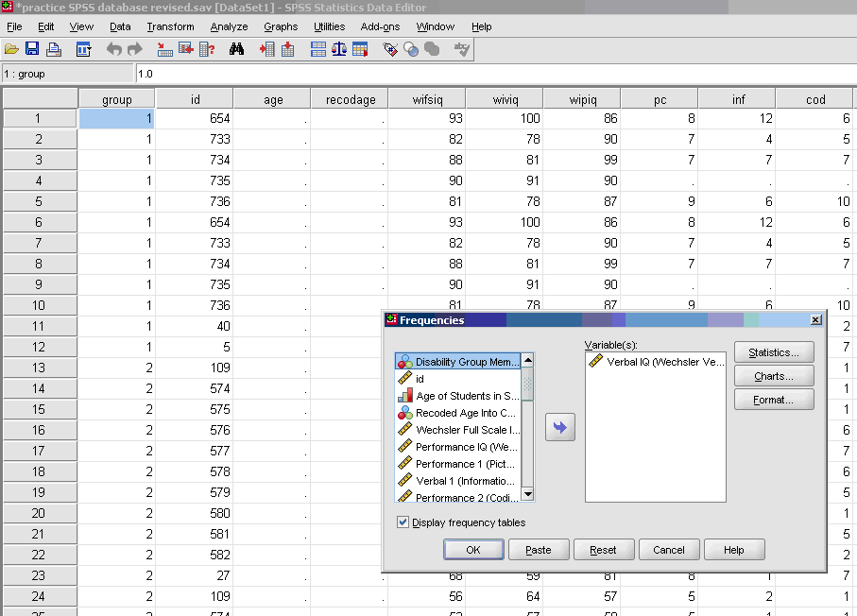Screen dimensions: 857x616
Task: Open the Charts... dialog button
Action: point(774,376)
